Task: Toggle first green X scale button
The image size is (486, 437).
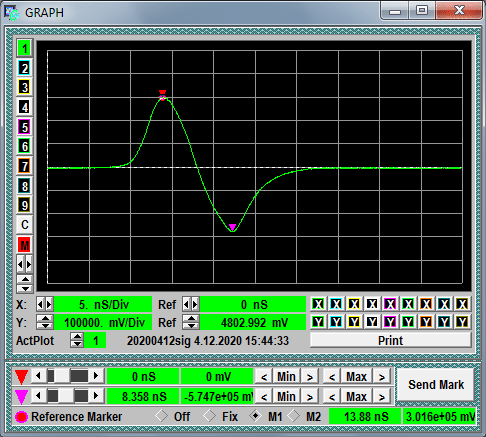Action: (x=318, y=304)
